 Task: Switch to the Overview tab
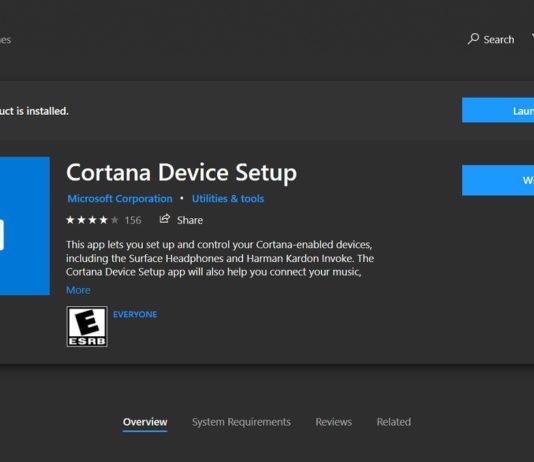145,422
